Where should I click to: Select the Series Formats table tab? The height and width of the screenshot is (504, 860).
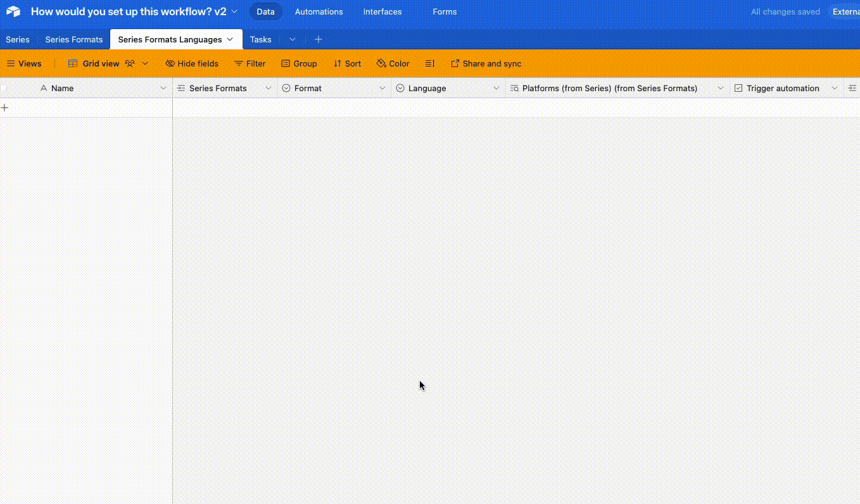coord(74,39)
